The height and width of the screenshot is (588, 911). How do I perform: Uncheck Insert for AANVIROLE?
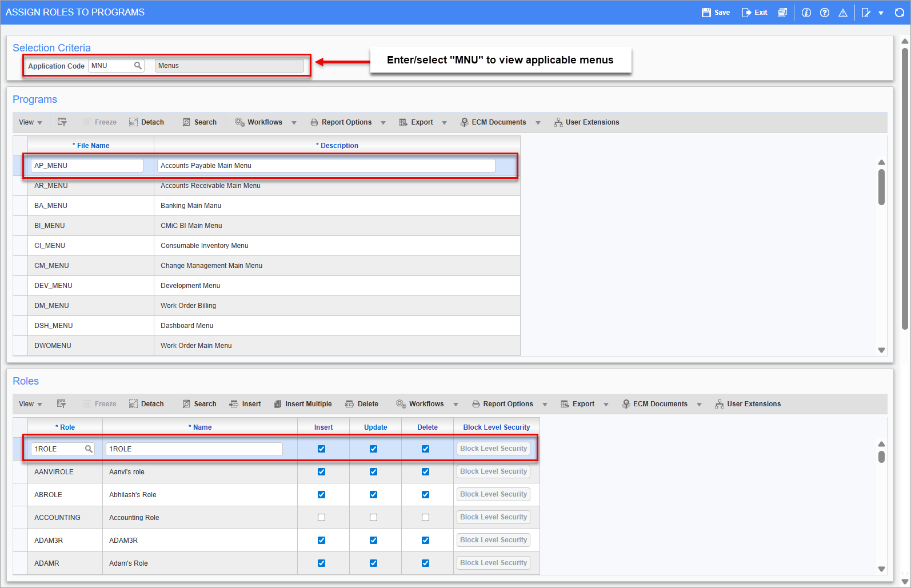(321, 472)
